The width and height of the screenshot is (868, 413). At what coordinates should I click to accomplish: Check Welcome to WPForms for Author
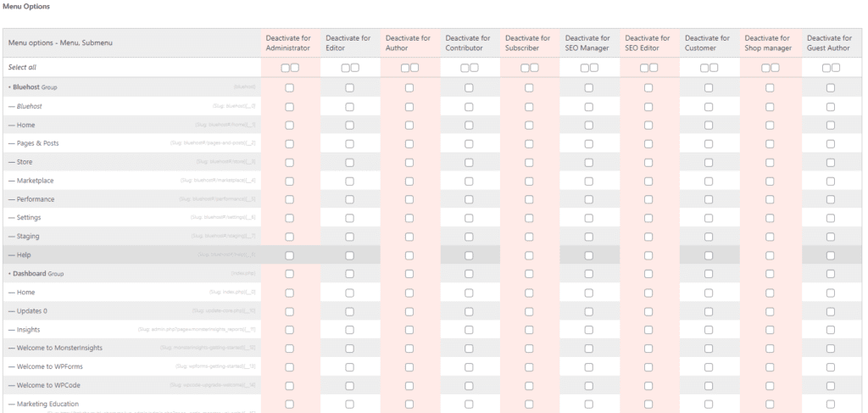(x=409, y=366)
